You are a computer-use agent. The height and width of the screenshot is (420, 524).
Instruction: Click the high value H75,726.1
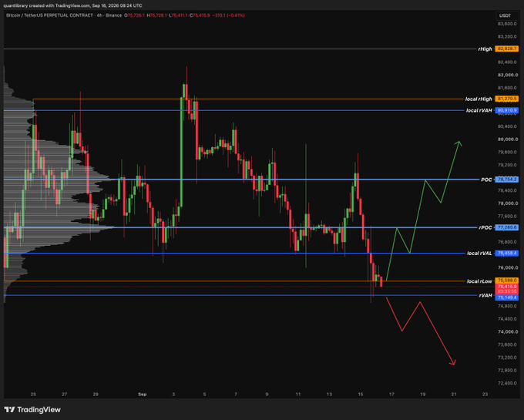coord(156,15)
